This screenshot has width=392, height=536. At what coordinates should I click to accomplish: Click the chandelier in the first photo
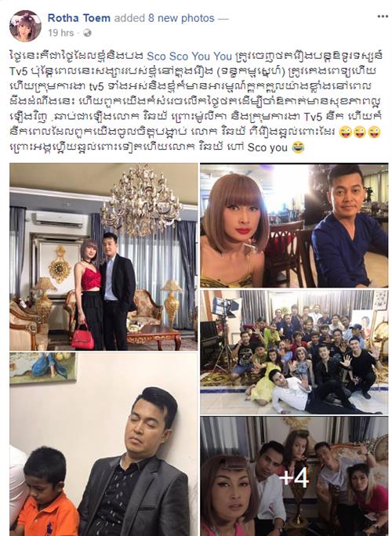(141, 200)
